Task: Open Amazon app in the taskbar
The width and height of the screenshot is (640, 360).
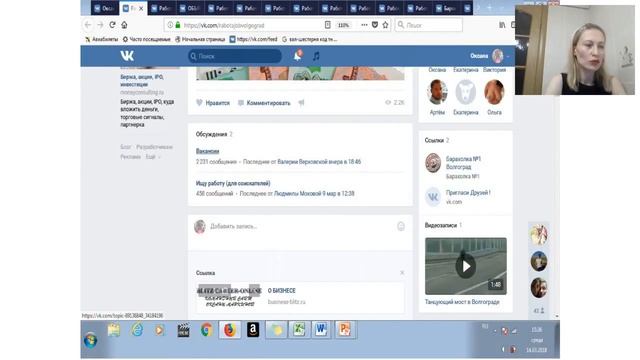Action: 253,330
